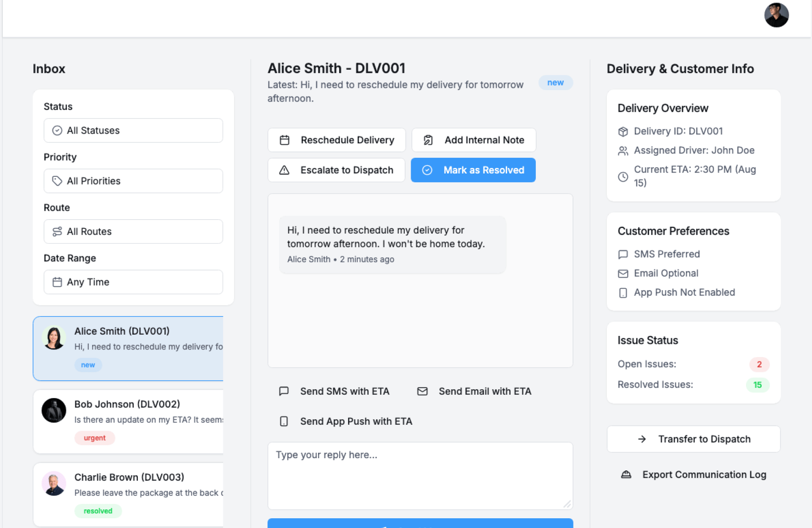Click the envelope icon for Send Email
The height and width of the screenshot is (528, 812).
[x=422, y=391]
